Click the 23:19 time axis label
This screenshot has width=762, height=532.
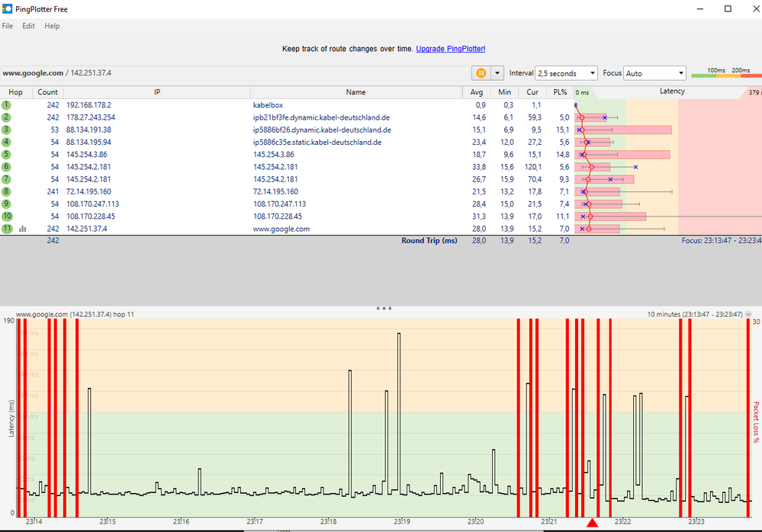coord(402,522)
